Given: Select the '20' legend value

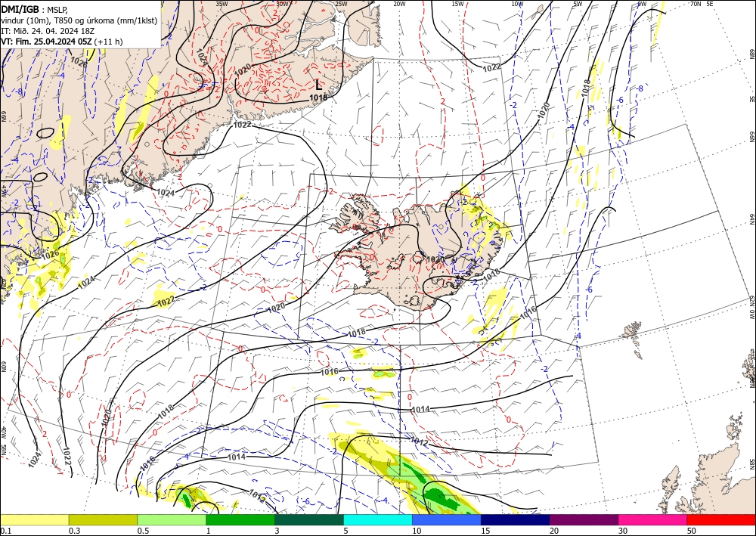Looking at the screenshot, I should (554, 531).
